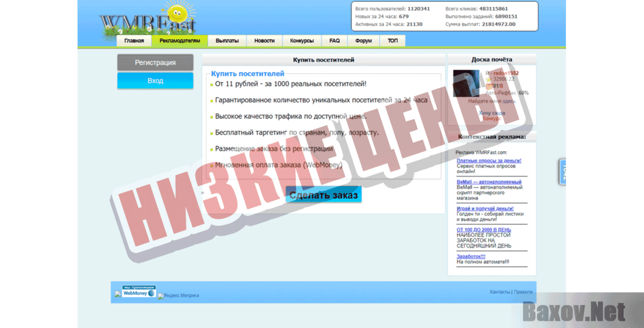This screenshot has width=644, height=328.
Task: Click the broken image icon beside WebMoney badge
Action: 117,293
